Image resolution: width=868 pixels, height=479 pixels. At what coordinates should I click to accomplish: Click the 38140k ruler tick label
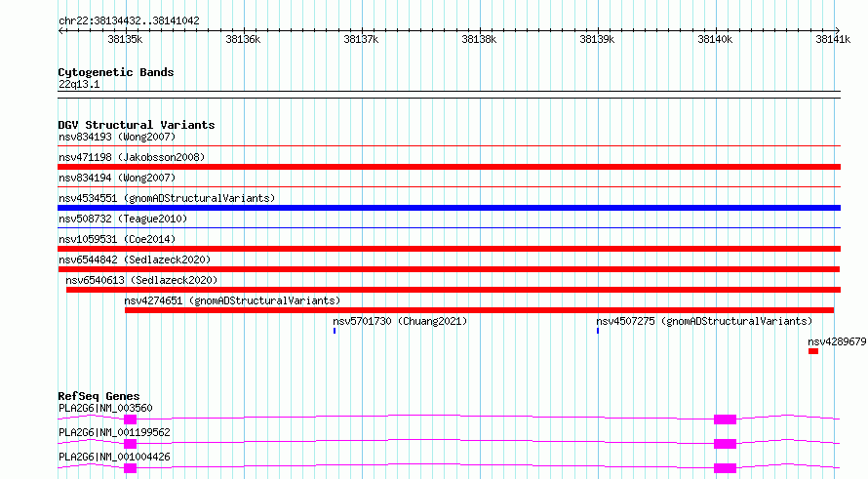[715, 39]
